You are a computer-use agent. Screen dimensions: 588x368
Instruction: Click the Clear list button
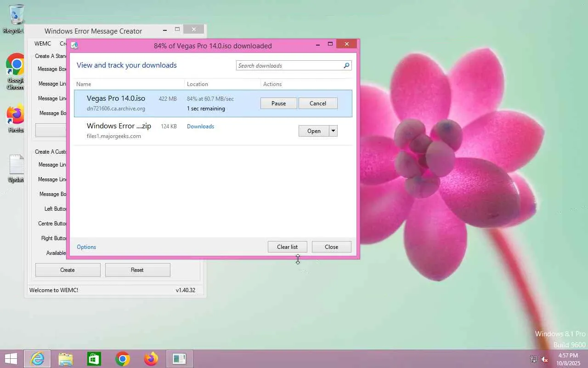tap(287, 247)
